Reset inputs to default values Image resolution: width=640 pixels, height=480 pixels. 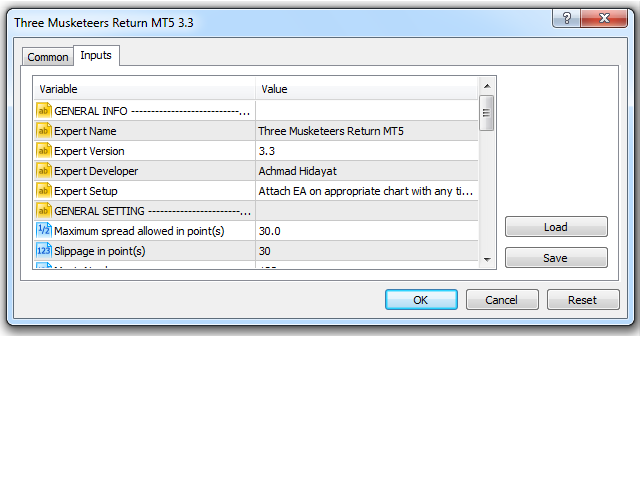point(583,300)
